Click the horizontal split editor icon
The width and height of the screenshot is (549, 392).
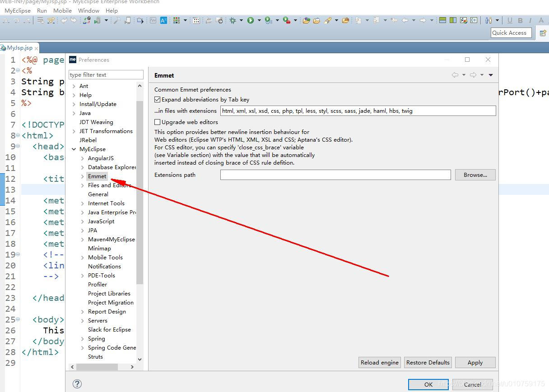pyautogui.click(x=442, y=20)
